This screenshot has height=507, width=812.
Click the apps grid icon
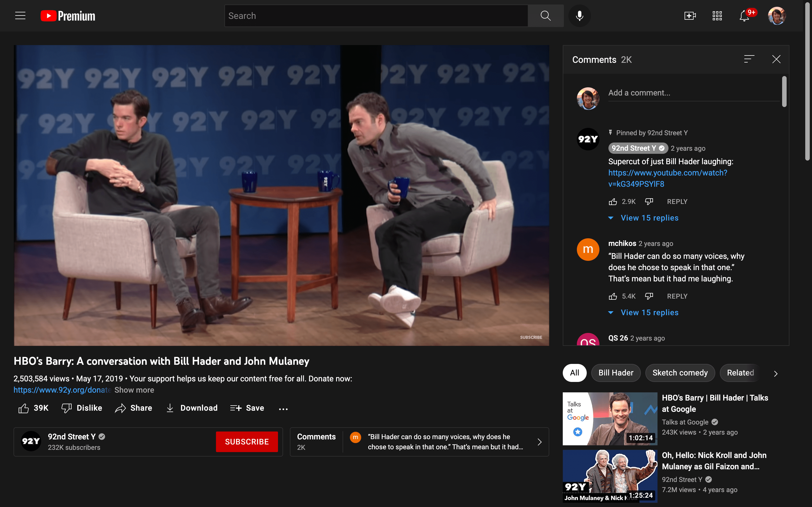716,16
